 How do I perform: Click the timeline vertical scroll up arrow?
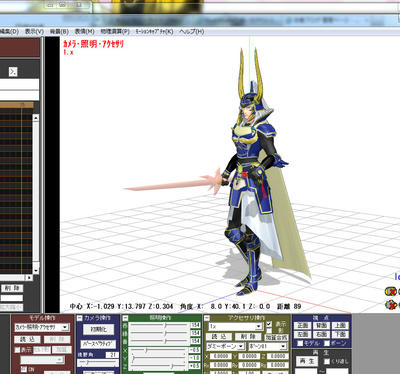(x=36, y=118)
